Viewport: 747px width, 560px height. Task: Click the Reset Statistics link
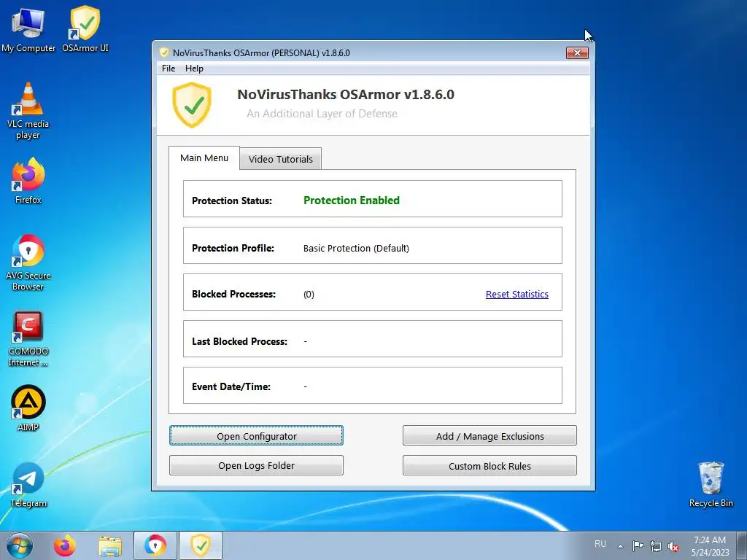point(517,295)
